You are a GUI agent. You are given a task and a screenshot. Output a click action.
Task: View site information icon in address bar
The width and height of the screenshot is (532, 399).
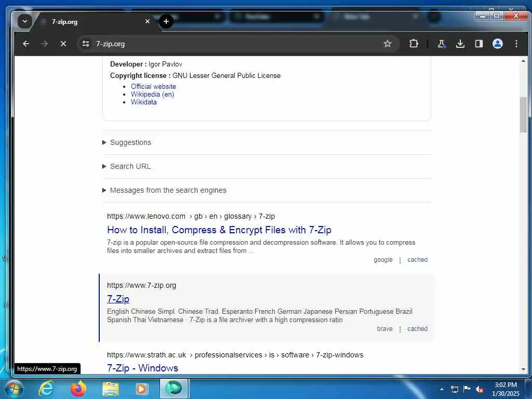(86, 44)
